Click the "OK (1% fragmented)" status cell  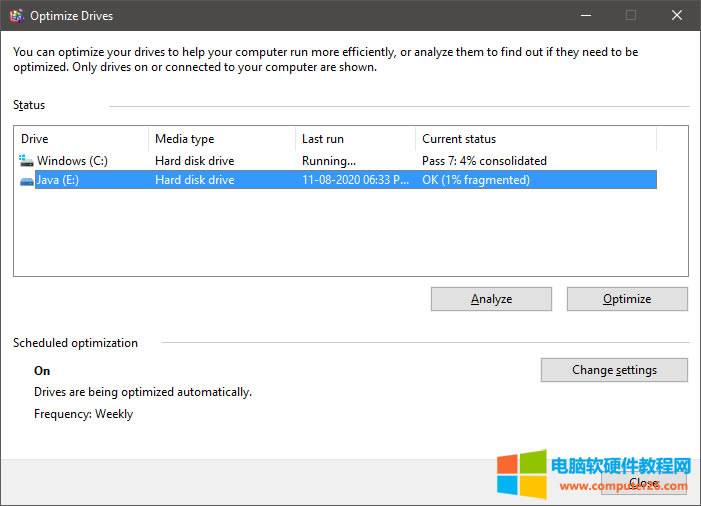(476, 181)
